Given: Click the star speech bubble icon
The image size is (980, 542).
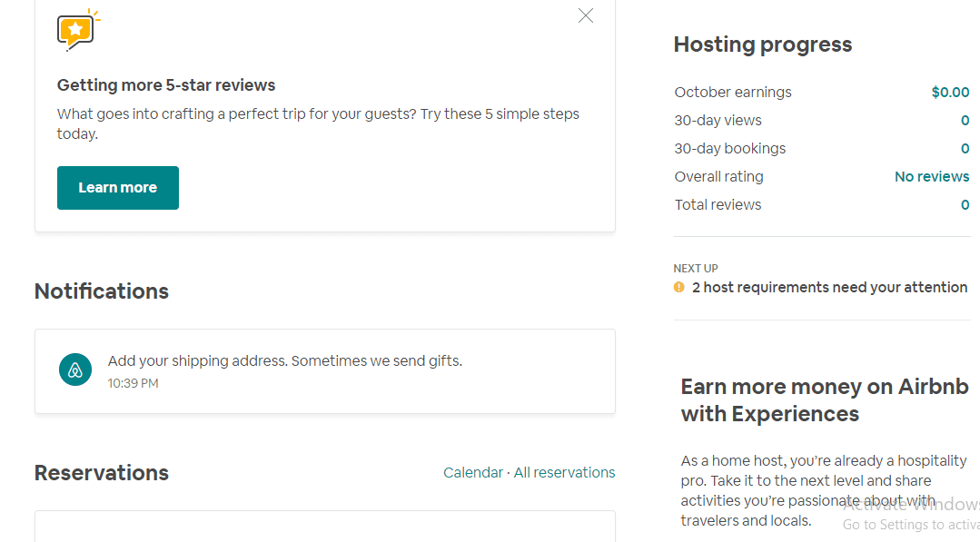Looking at the screenshot, I should [78, 30].
